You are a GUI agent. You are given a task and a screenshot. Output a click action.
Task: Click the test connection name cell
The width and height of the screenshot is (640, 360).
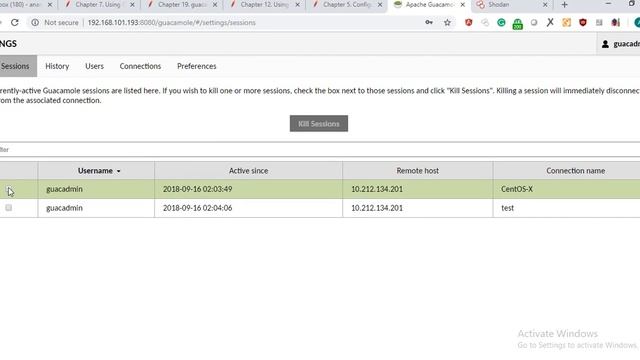click(x=567, y=208)
